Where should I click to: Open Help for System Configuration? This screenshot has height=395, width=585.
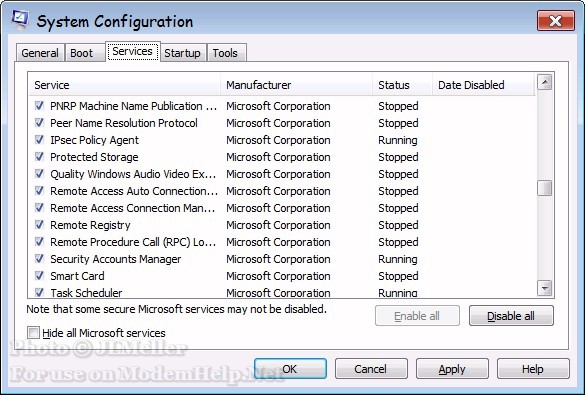point(533,369)
